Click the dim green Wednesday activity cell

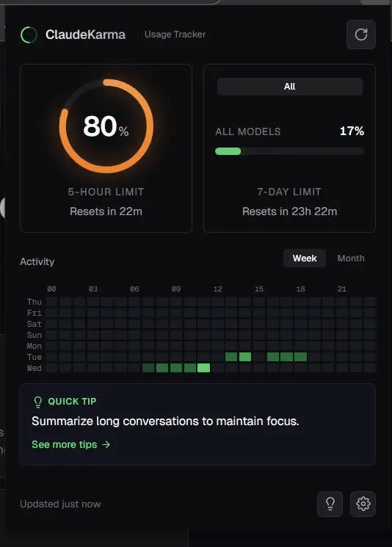(148, 368)
